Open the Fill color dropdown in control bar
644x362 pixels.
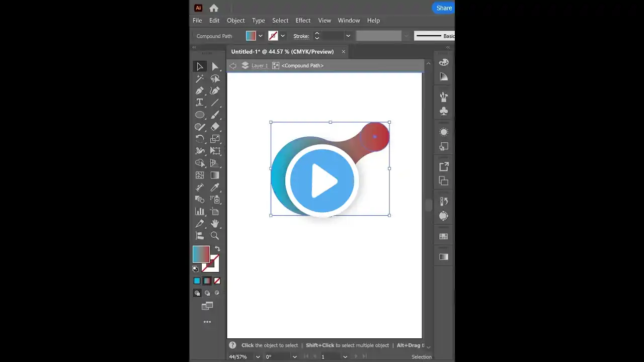coord(260,36)
